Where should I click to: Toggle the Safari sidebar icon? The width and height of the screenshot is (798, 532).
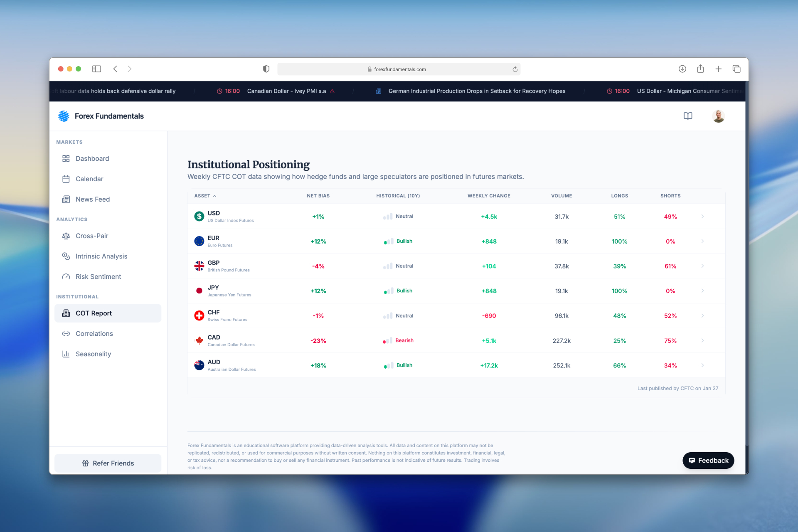point(96,69)
